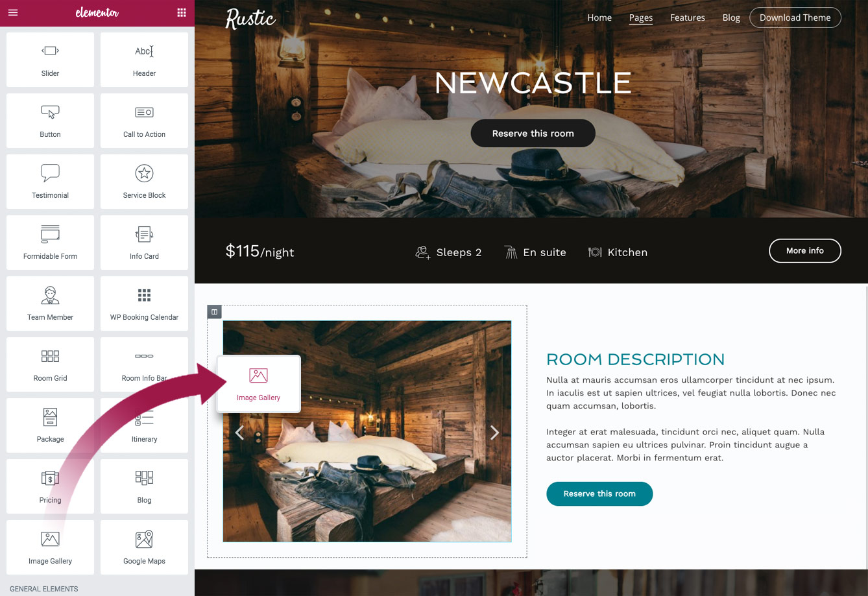The width and height of the screenshot is (868, 596).
Task: Select the Testimonial widget
Action: pos(50,182)
